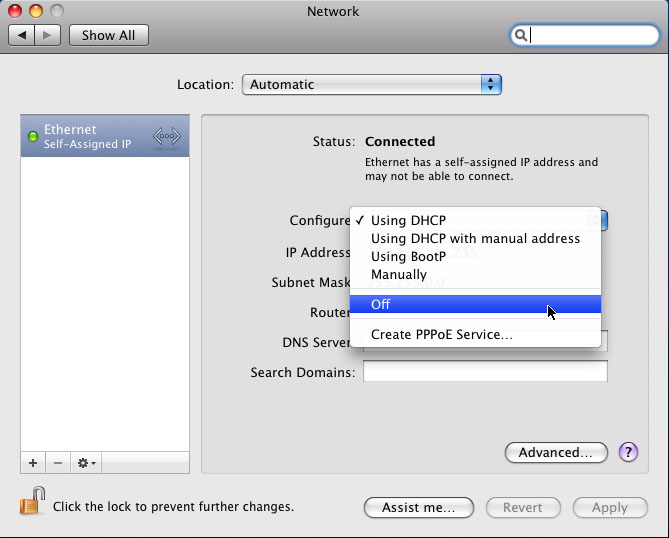Click the Assist me… button

click(419, 507)
